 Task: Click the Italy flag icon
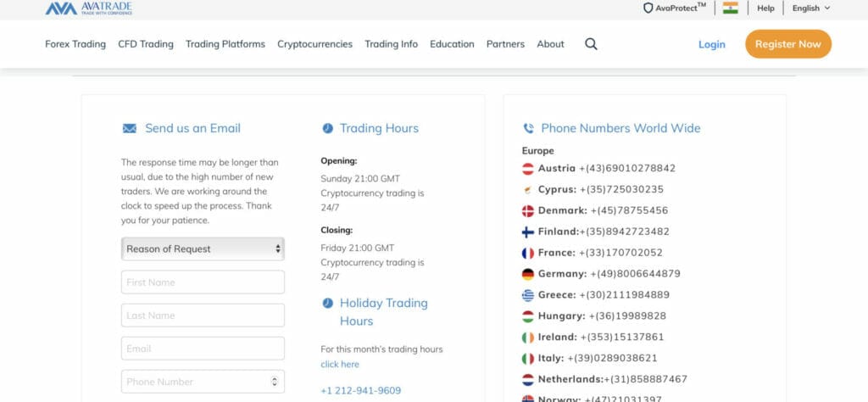[x=528, y=359]
